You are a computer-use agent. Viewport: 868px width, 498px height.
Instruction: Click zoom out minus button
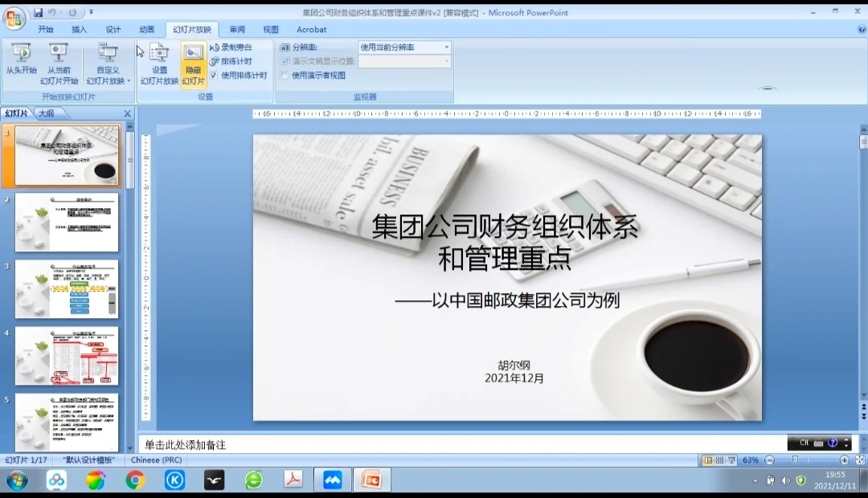(769, 460)
